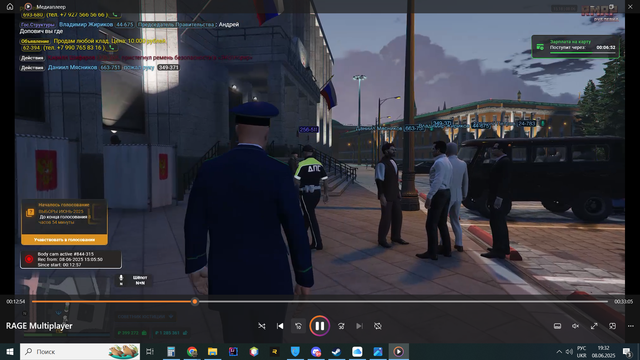The image size is (640, 360).
Task: Click the Медиаплеер app icon in the title bar
Action: click(28, 7)
